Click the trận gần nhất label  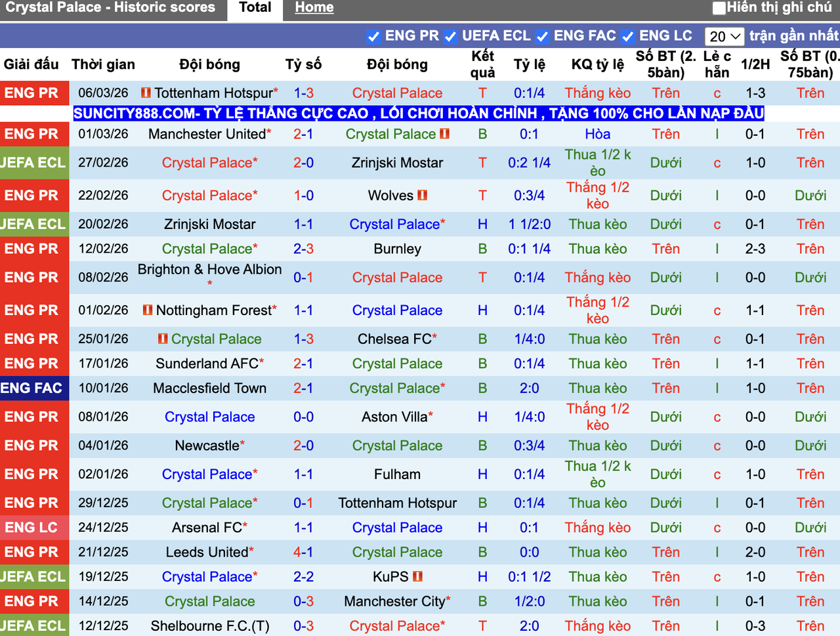point(794,35)
